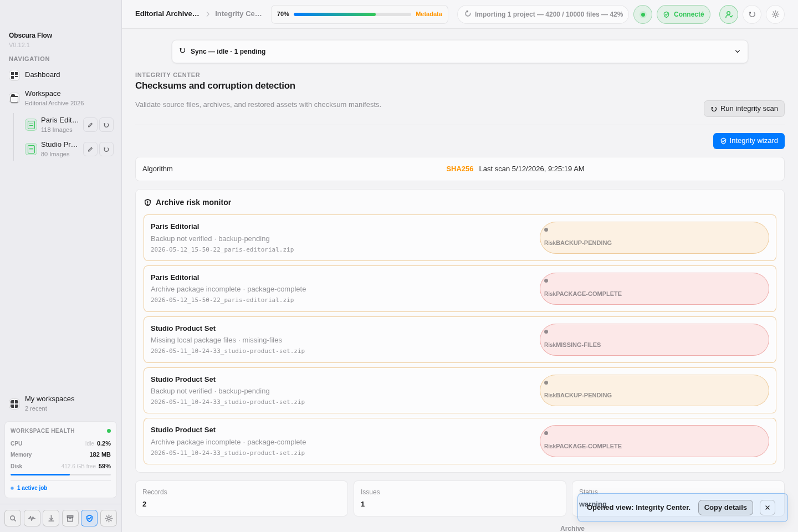Select the Studio Product project icon
798x532 pixels.
(31, 149)
